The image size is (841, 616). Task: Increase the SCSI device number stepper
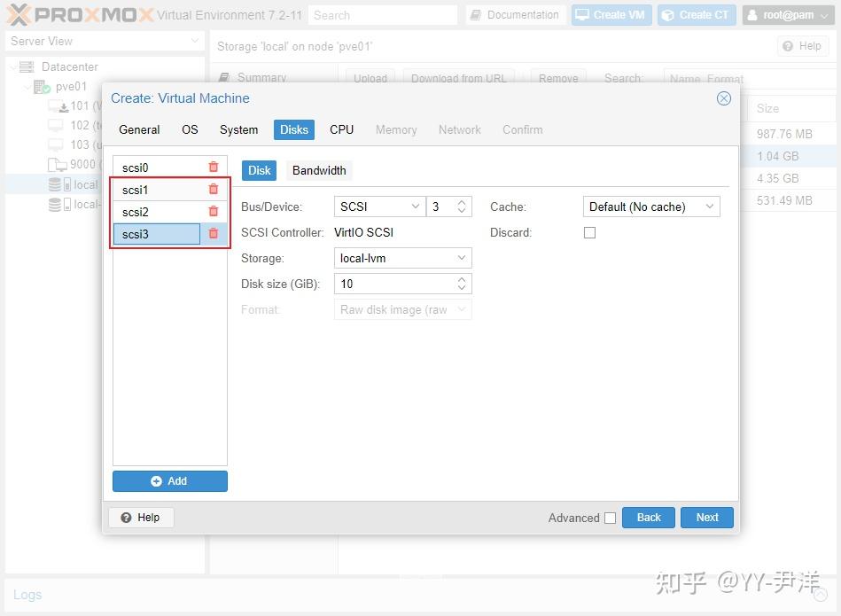click(x=460, y=201)
